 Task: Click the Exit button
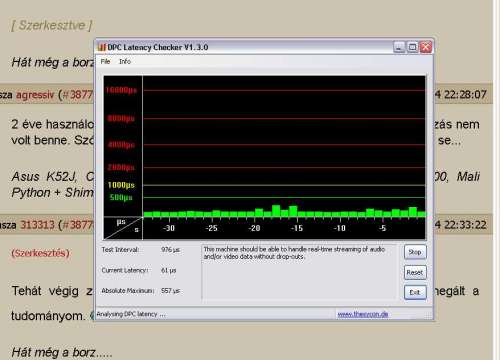[x=415, y=293]
